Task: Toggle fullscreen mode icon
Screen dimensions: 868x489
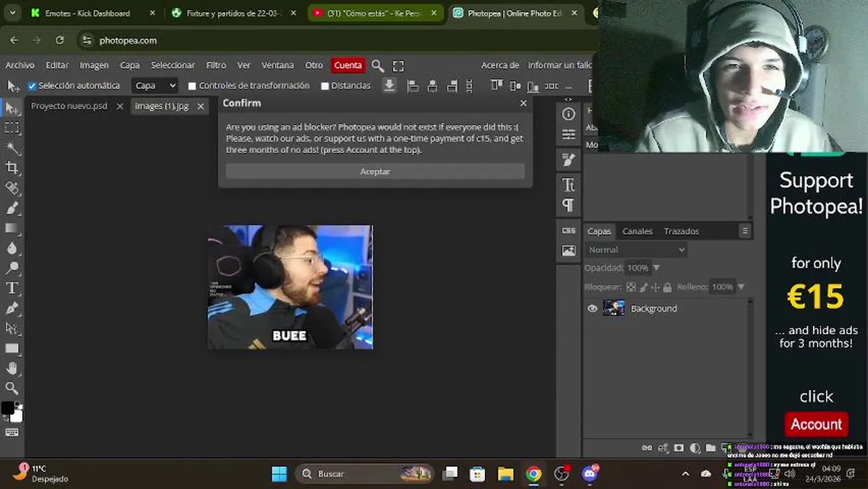Action: coord(399,66)
